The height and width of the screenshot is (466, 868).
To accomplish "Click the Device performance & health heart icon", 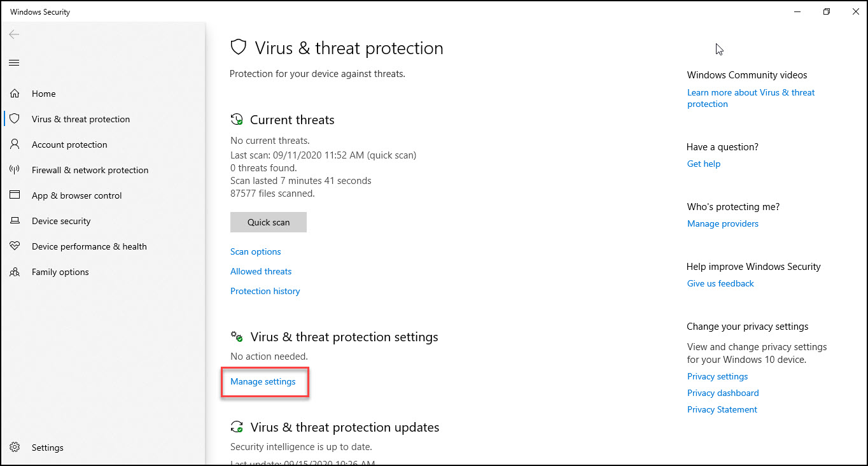I will click(14, 246).
